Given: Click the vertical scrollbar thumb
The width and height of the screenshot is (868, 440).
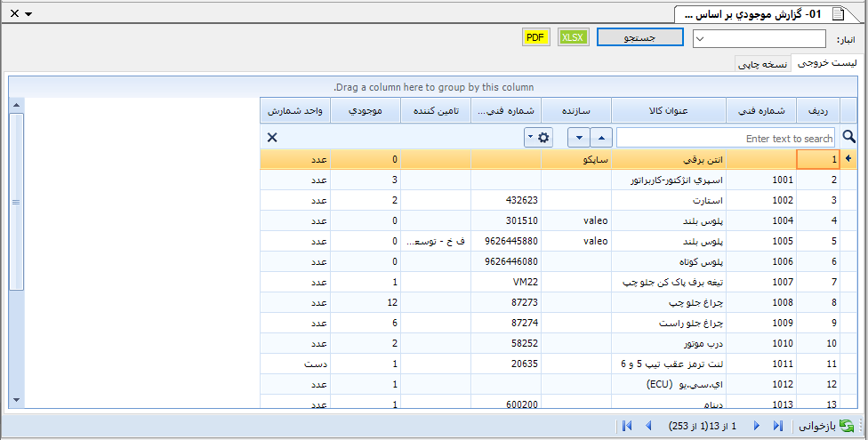Looking at the screenshot, I should click(x=16, y=202).
